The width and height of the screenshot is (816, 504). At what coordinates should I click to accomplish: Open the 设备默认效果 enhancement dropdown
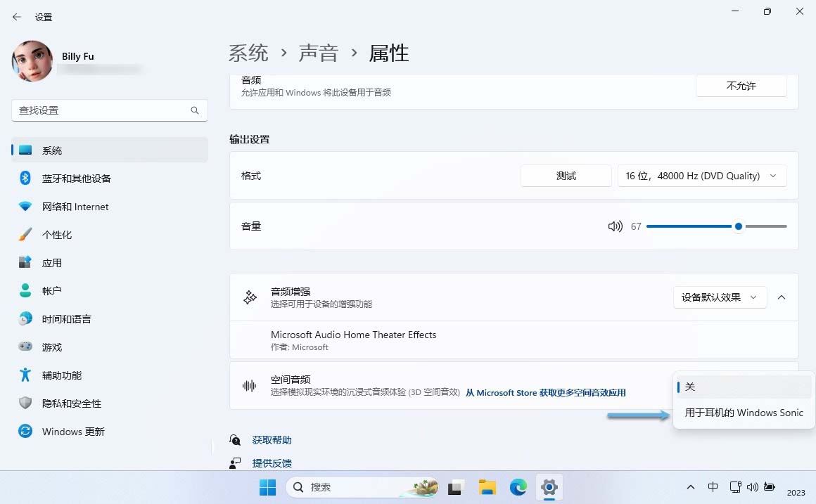pyautogui.click(x=719, y=297)
